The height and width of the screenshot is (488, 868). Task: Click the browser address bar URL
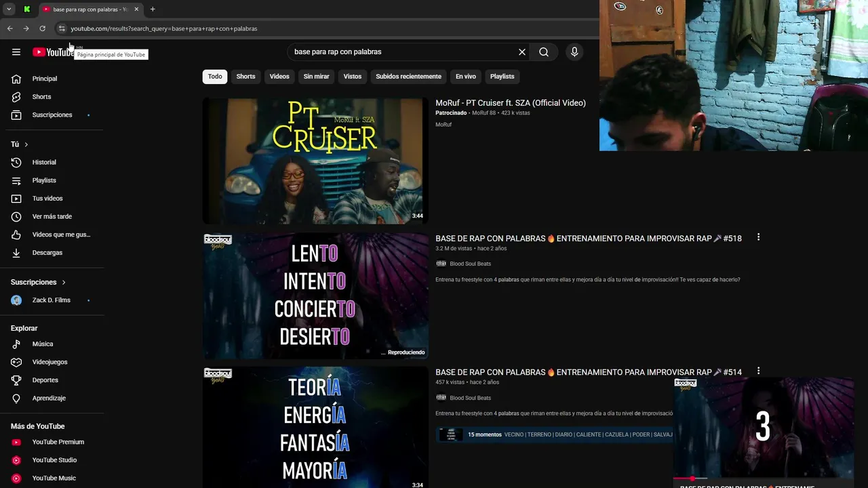click(164, 28)
